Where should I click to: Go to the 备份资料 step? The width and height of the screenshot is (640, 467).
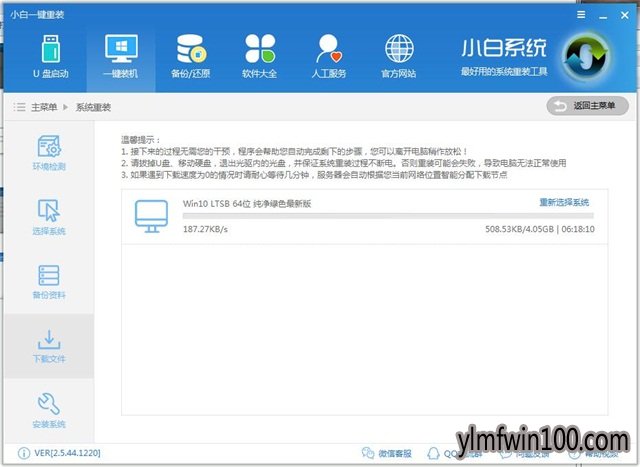point(49,282)
